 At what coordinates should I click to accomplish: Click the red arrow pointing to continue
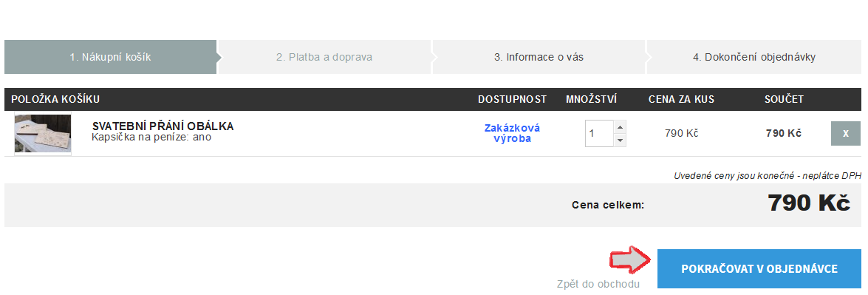coord(630,260)
